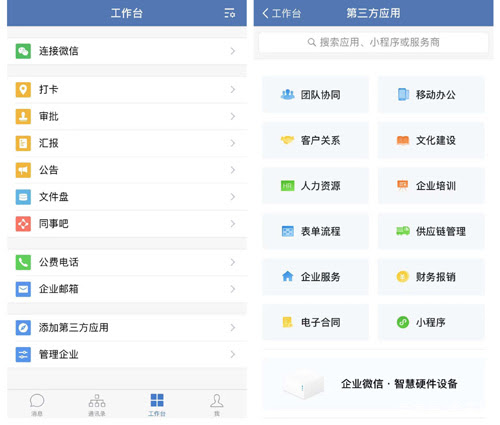Tap the green 小程序 icon
The image size is (500, 425).
(403, 322)
